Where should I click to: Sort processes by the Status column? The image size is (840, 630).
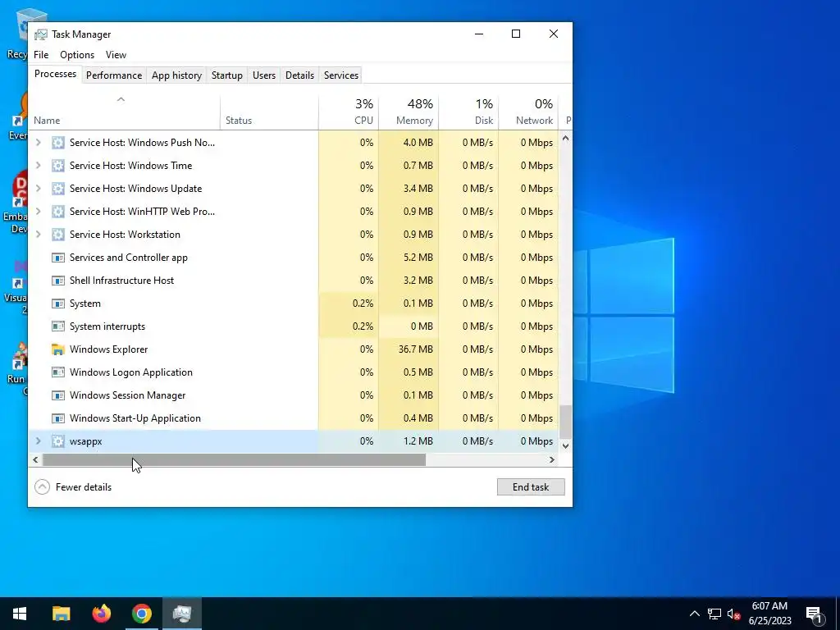pyautogui.click(x=269, y=112)
